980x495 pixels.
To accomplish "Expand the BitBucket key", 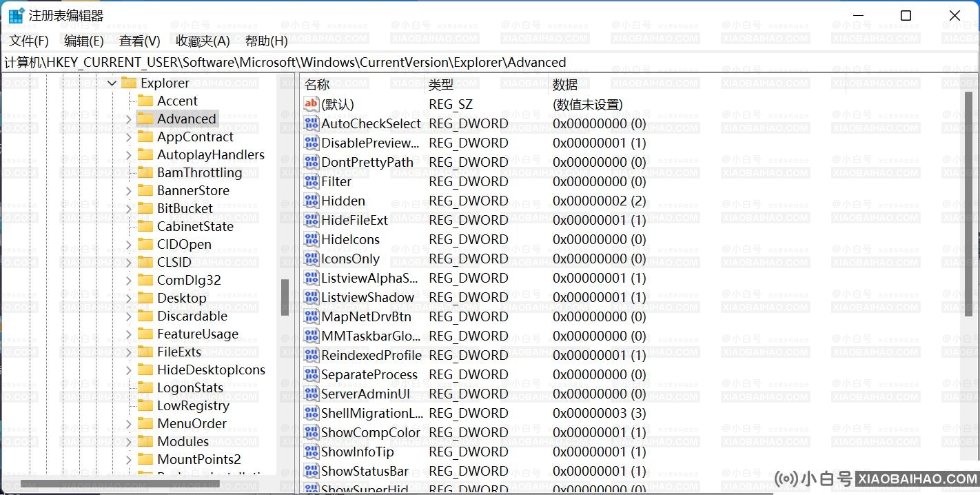I will pyautogui.click(x=128, y=208).
